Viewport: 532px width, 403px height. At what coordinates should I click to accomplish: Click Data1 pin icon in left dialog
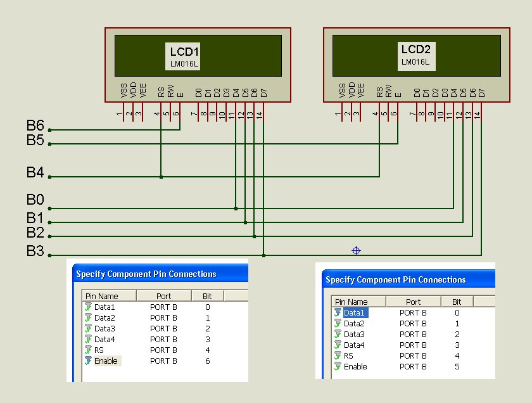pyautogui.click(x=88, y=307)
